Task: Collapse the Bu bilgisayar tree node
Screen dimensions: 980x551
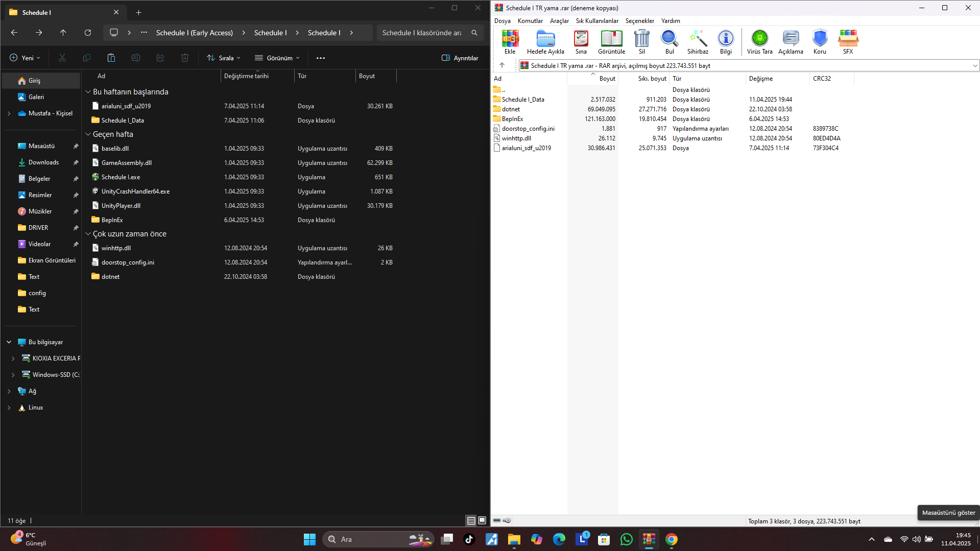Action: [x=9, y=342]
